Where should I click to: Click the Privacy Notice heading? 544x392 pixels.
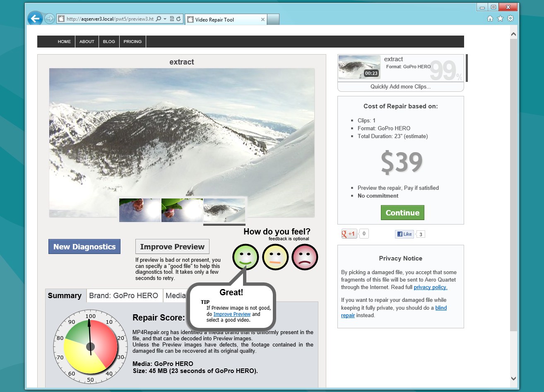tap(401, 258)
